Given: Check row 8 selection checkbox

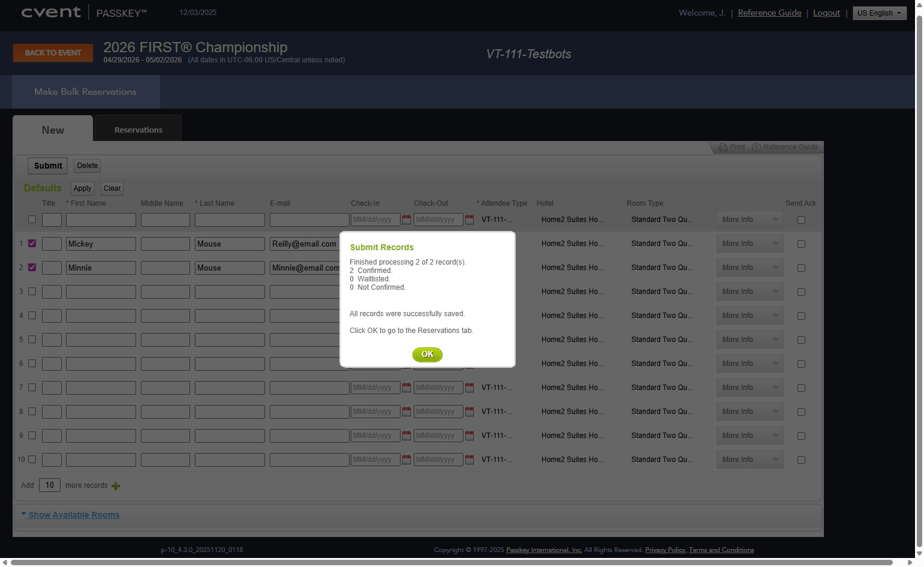Looking at the screenshot, I should pyautogui.click(x=32, y=412).
